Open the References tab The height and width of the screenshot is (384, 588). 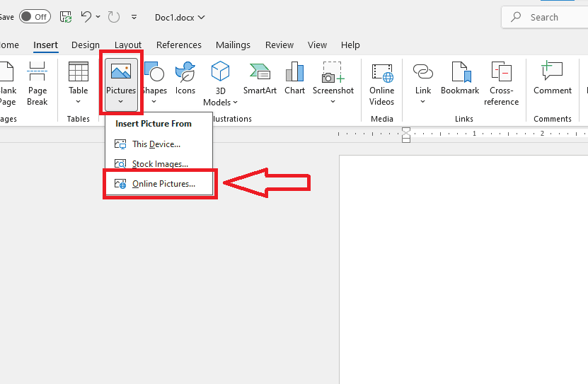coord(179,45)
